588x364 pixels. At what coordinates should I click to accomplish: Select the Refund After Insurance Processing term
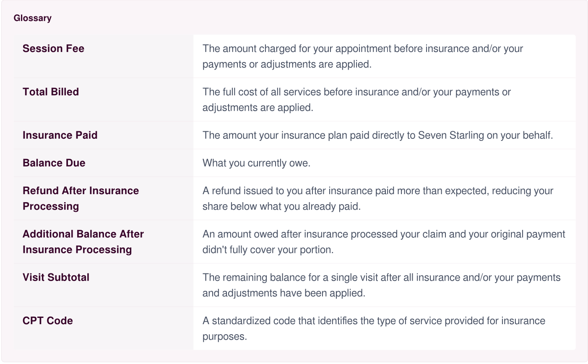click(x=81, y=198)
